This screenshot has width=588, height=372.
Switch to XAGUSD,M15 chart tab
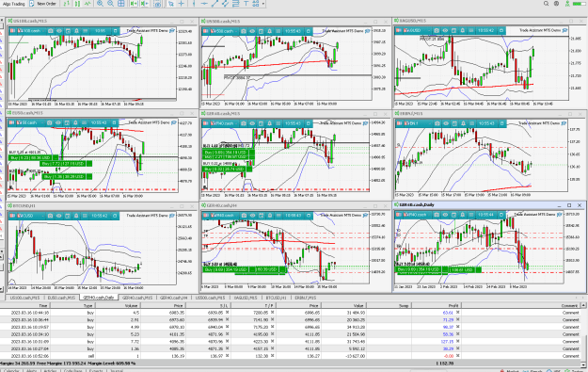(x=246, y=298)
